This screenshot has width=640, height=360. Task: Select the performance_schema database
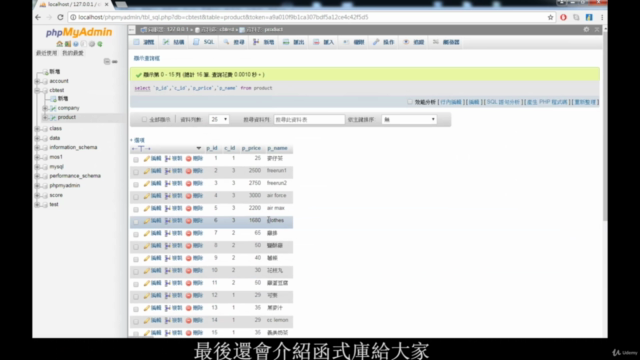tap(75, 176)
